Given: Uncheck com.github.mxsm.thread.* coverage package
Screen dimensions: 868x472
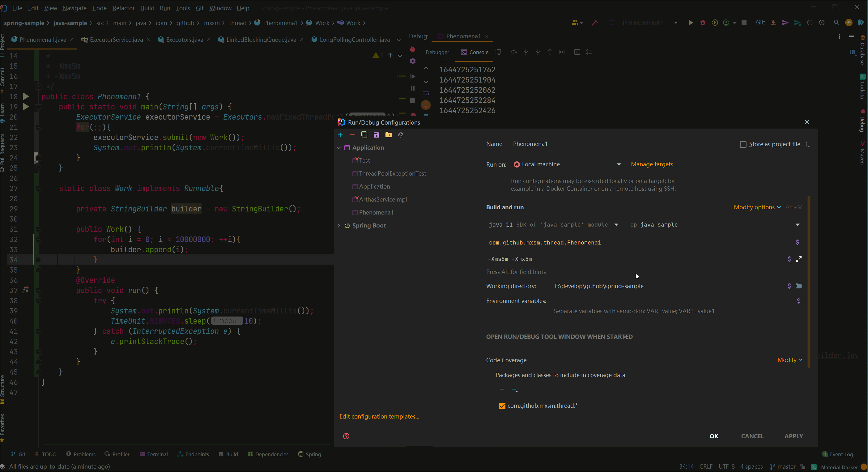Looking at the screenshot, I should [x=502, y=406].
